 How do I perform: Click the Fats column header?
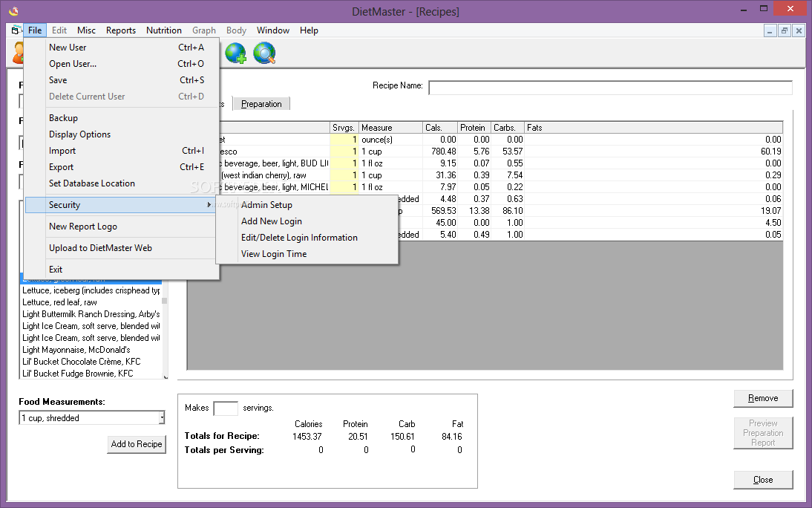tap(654, 128)
